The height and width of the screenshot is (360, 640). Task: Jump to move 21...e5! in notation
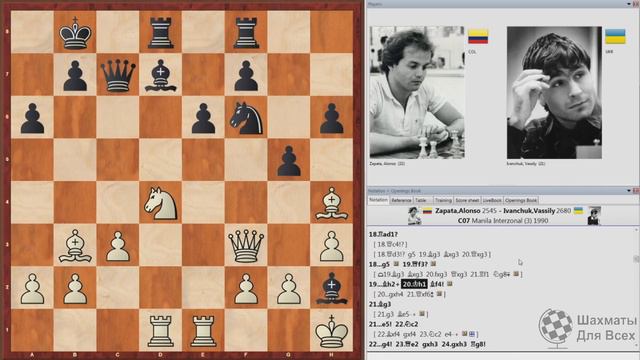380,324
